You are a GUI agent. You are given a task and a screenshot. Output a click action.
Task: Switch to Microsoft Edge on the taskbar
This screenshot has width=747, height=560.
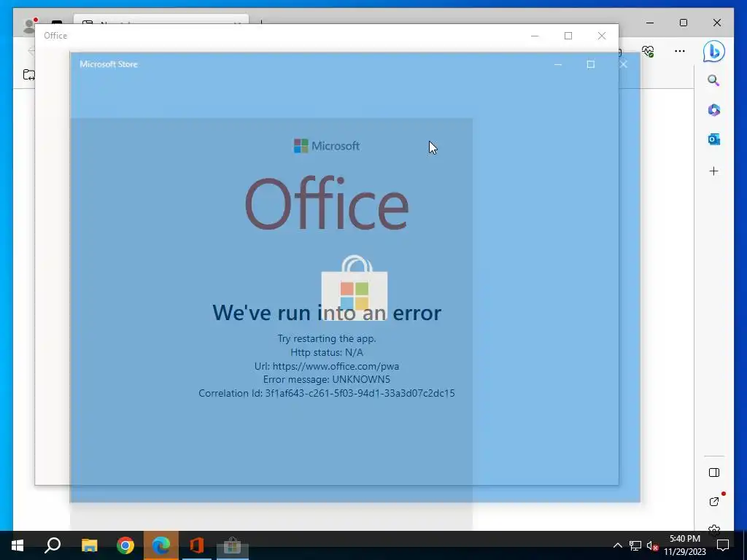coord(161,545)
